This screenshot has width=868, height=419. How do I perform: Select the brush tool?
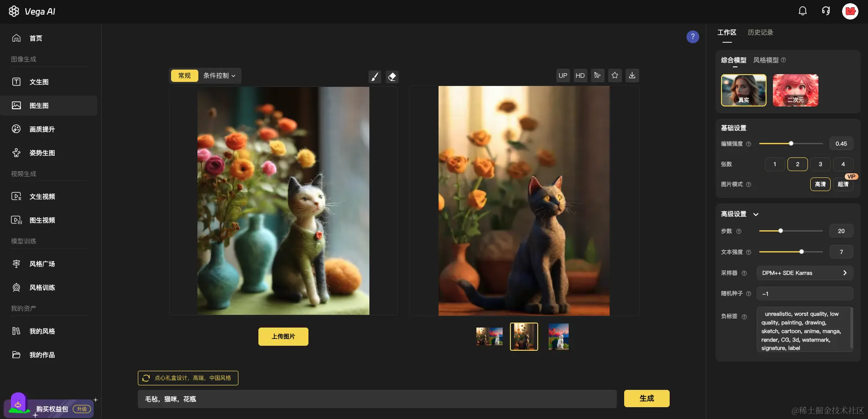pos(374,77)
